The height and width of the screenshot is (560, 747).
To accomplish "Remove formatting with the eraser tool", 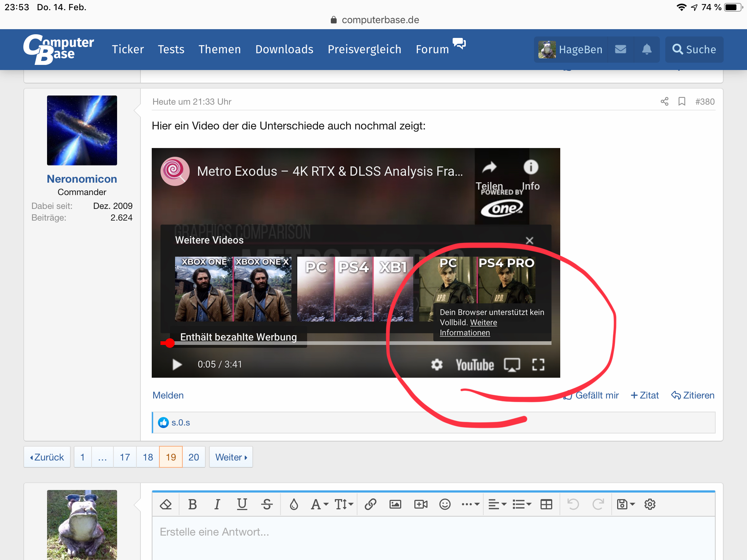I will click(166, 504).
